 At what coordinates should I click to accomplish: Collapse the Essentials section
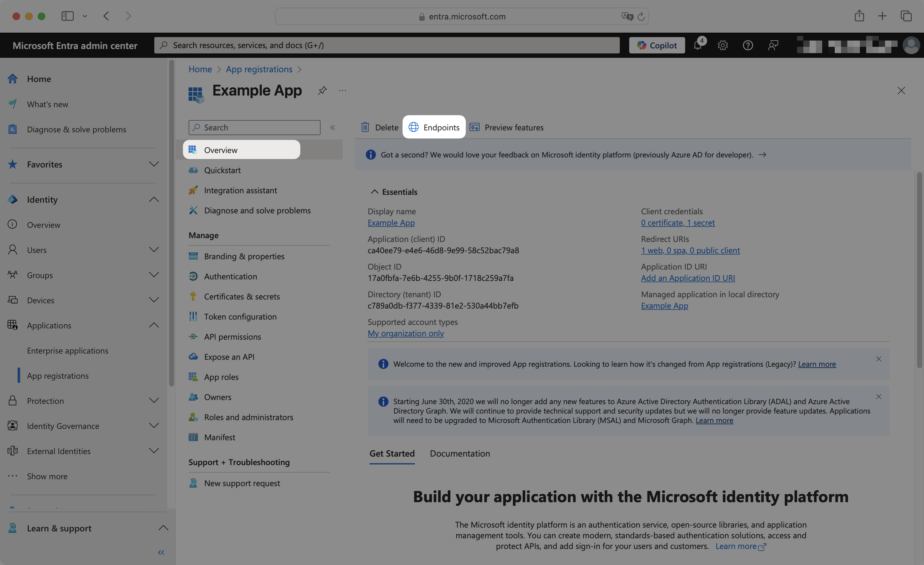[374, 191]
